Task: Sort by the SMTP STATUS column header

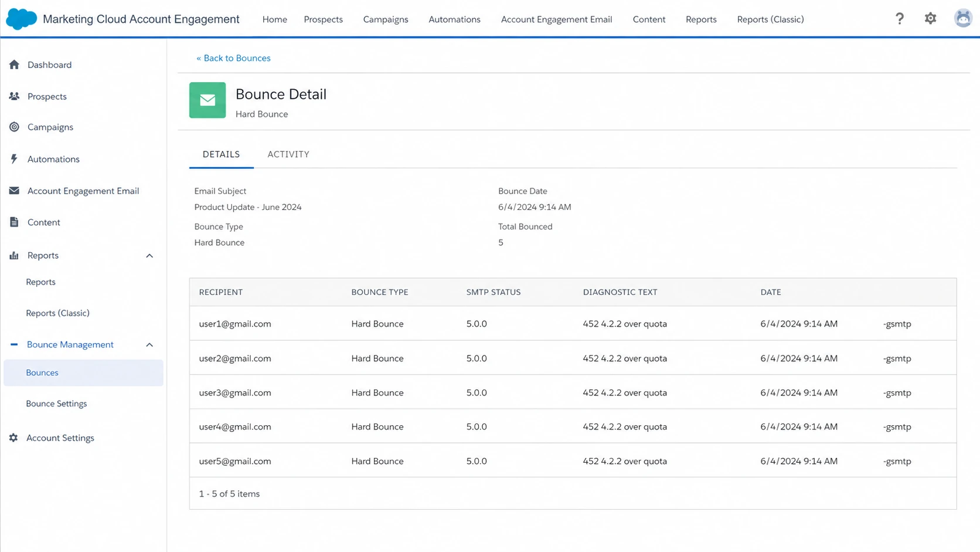Action: click(494, 292)
